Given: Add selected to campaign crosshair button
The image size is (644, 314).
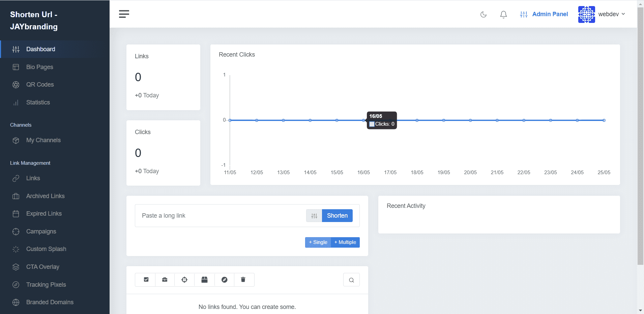Looking at the screenshot, I should (x=184, y=280).
